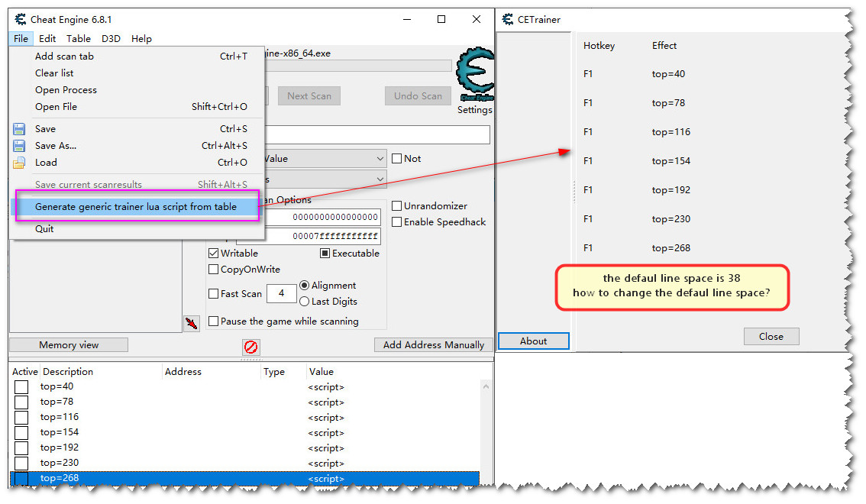Click the Load folder icon
This screenshot has height=504, width=866.
click(19, 163)
